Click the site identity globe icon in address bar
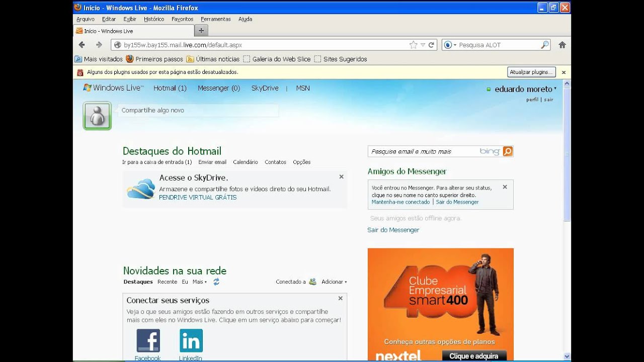Image resolution: width=644 pixels, height=362 pixels. click(118, 45)
